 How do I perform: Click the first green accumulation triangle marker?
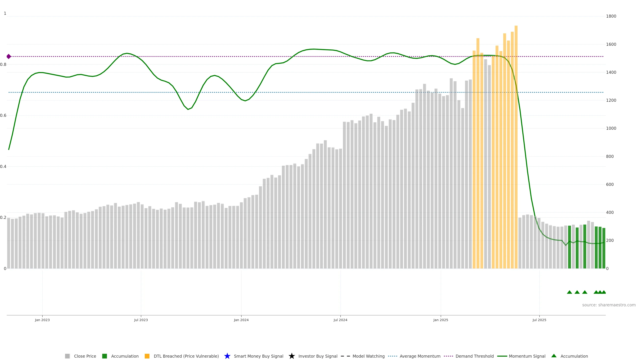click(570, 292)
